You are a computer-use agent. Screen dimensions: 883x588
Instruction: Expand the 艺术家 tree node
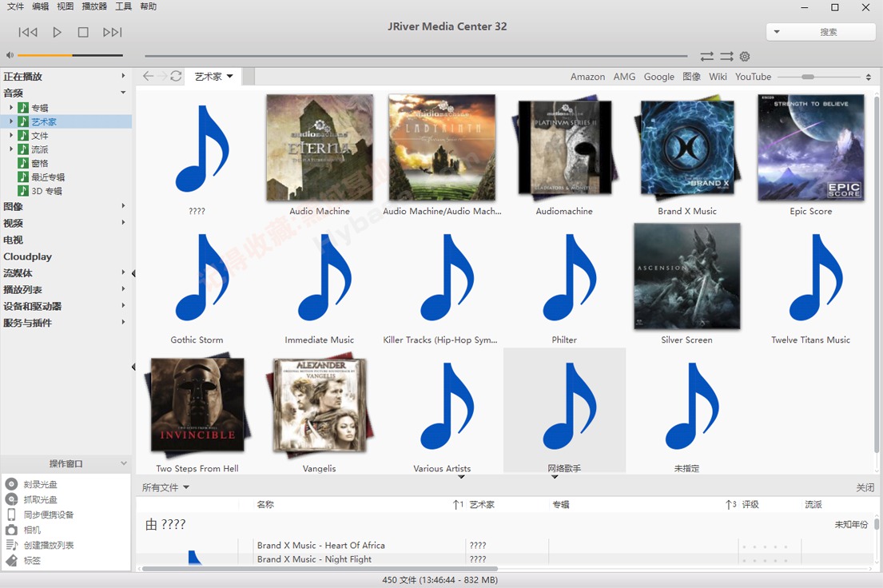tap(10, 121)
